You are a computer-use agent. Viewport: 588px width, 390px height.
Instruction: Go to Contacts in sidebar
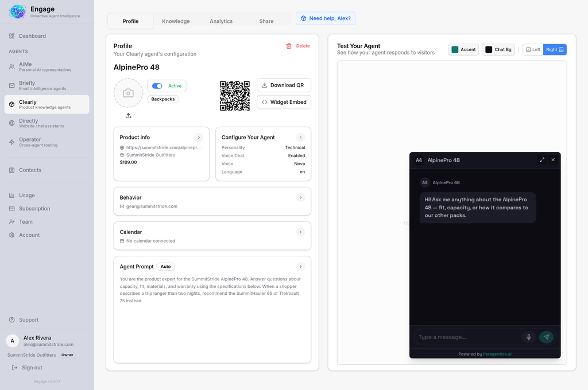point(47,170)
